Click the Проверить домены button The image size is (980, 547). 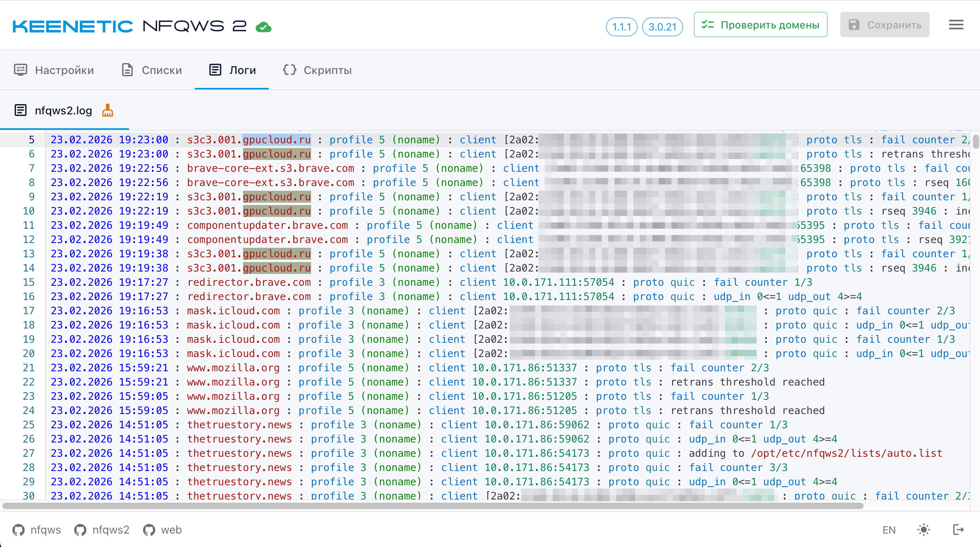pos(760,25)
